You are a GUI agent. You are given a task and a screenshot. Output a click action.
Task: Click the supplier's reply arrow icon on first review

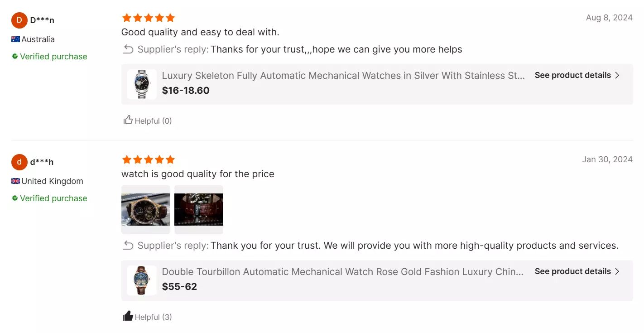[128, 49]
